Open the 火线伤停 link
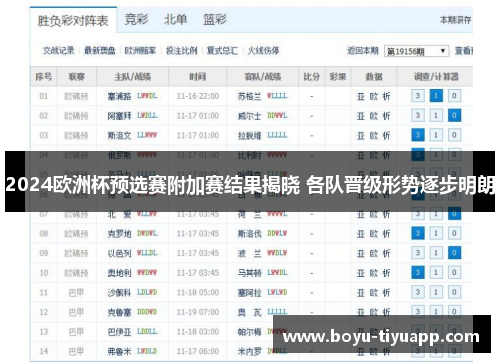Image resolution: width=500 pixels, height=362 pixels. pyautogui.click(x=263, y=51)
